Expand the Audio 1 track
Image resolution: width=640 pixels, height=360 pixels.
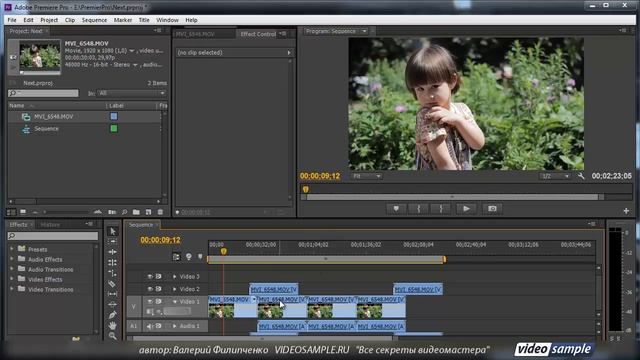[175, 326]
